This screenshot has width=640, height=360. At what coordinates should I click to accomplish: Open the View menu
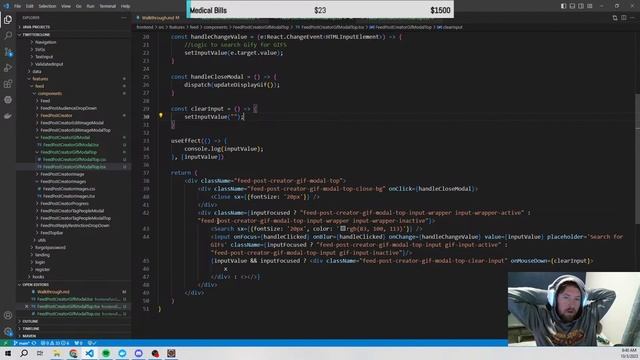[x=66, y=6]
